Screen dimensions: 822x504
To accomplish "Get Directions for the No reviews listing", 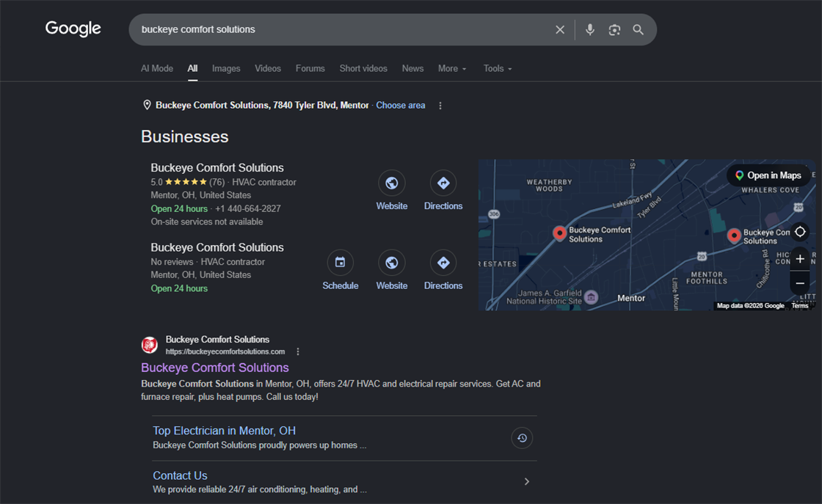I will pos(443,270).
